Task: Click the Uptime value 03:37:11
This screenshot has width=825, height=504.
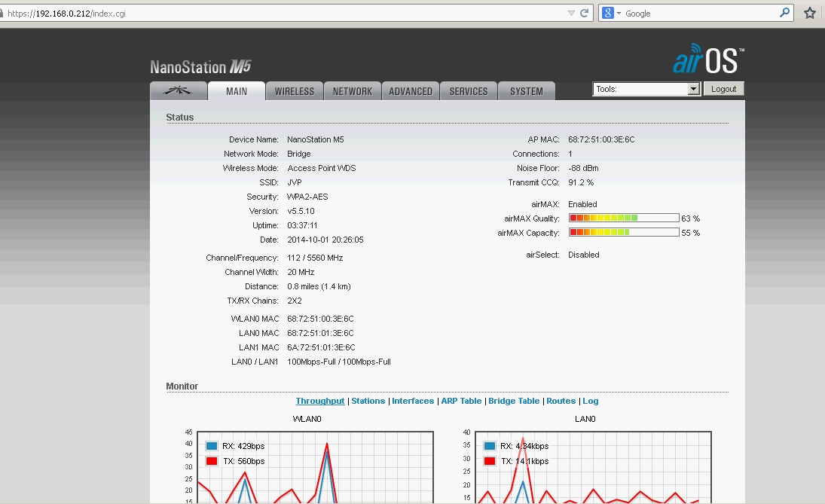Action: (x=303, y=225)
